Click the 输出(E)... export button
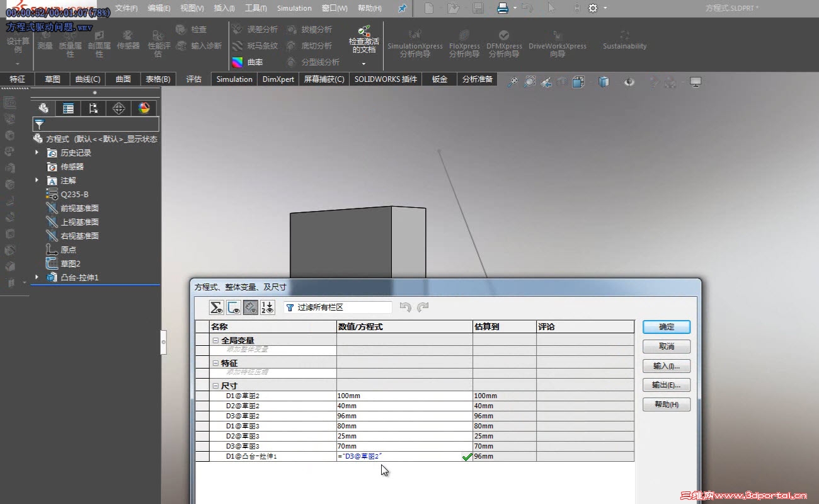Viewport: 819px width, 504px height. click(667, 385)
